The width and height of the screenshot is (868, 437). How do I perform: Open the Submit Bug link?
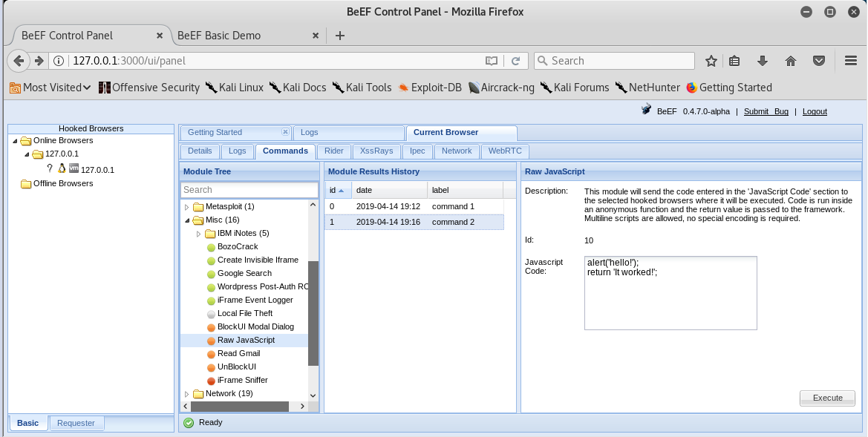tap(766, 111)
